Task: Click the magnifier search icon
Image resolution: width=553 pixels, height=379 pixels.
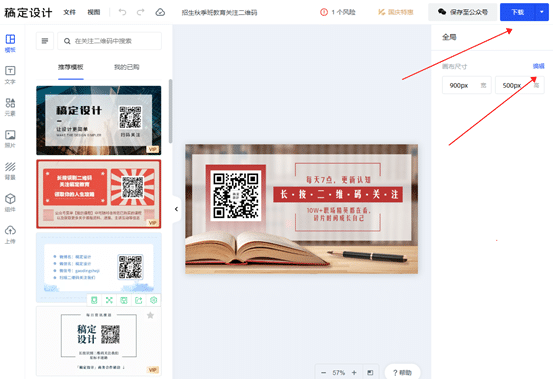Action: tap(67, 41)
